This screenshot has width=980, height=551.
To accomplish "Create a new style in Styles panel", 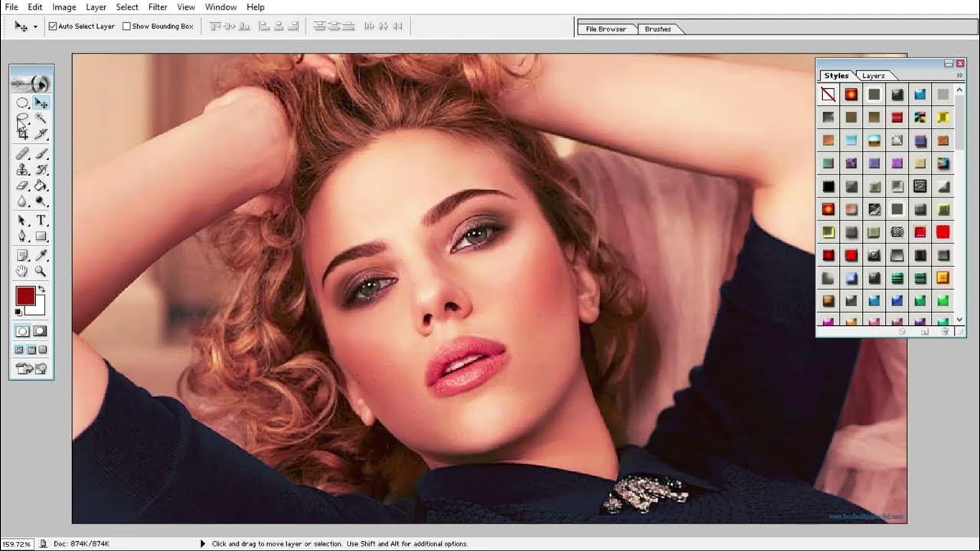I will pos(925,331).
